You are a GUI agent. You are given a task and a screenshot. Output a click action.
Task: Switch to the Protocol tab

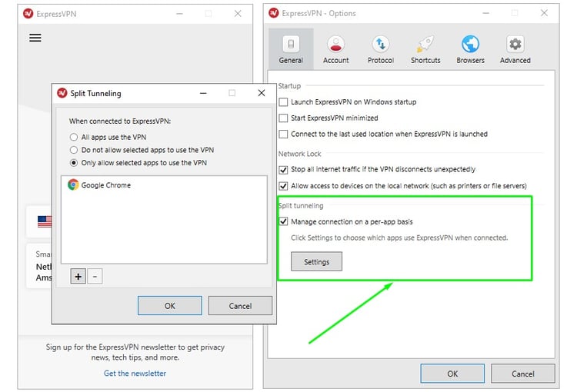tap(381, 49)
